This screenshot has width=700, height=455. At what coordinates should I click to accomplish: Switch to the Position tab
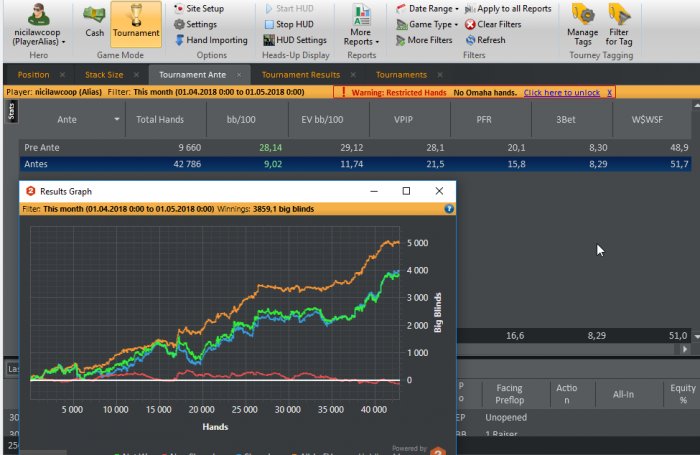[33, 75]
